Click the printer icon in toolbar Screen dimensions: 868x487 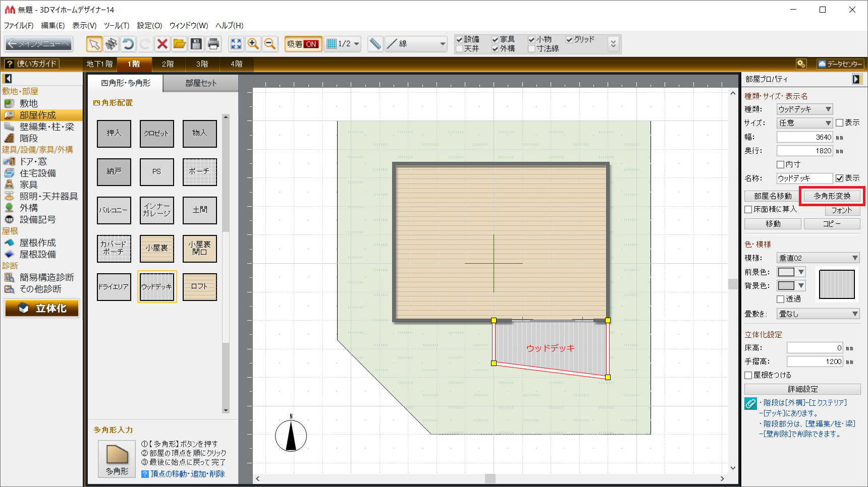tap(213, 44)
